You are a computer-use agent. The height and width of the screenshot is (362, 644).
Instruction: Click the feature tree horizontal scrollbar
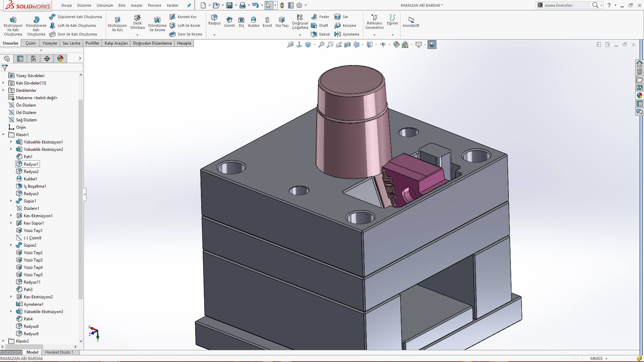coord(24,347)
